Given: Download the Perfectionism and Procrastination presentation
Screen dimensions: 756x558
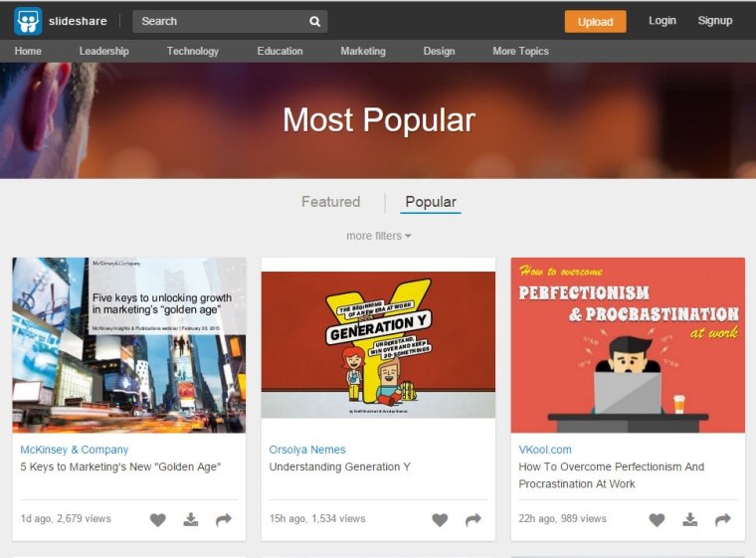Looking at the screenshot, I should coord(690,519).
